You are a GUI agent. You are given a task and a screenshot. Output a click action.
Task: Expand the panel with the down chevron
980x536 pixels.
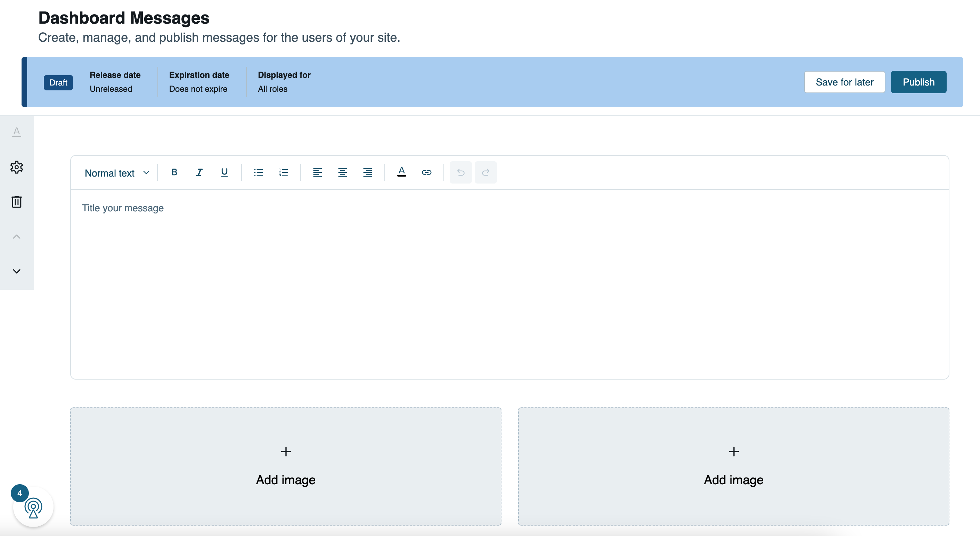pos(17,271)
